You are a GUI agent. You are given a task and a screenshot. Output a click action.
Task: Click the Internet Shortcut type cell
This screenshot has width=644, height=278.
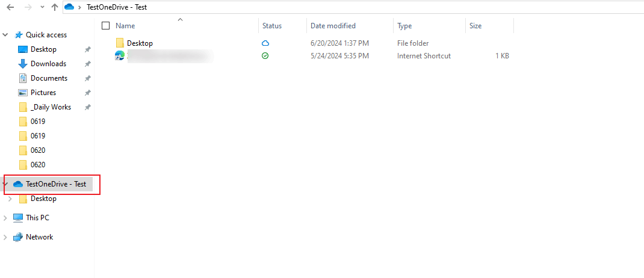[x=424, y=56]
